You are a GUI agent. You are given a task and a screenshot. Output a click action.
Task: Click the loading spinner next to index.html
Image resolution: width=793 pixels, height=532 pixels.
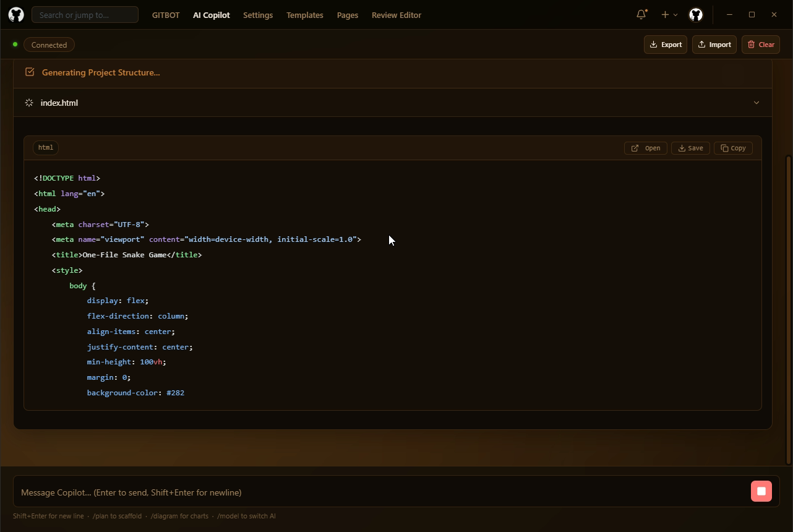(x=29, y=103)
